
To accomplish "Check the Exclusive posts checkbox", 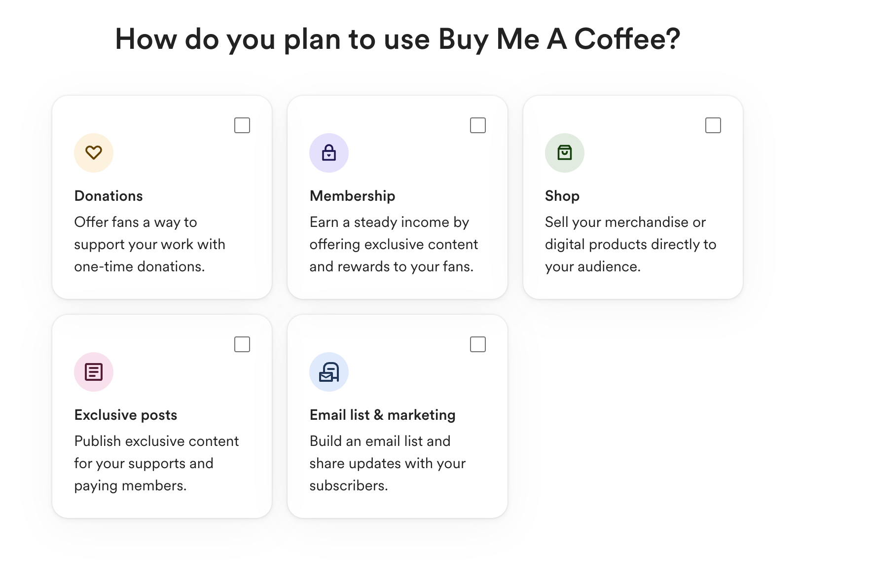I will pyautogui.click(x=242, y=344).
